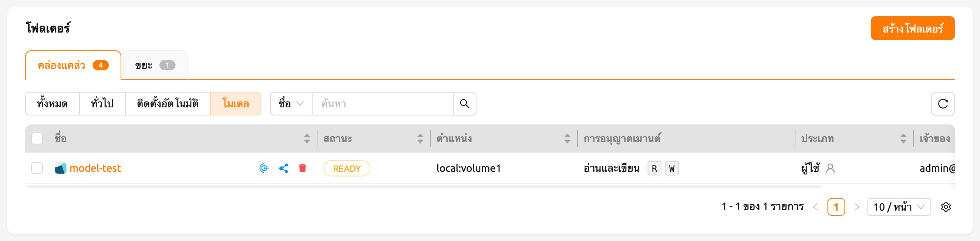Click the user person icon in ประเภท column

pyautogui.click(x=830, y=168)
